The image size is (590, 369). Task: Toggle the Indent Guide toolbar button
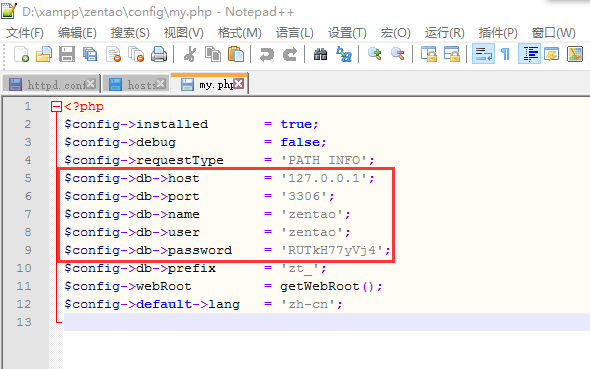tap(529, 54)
